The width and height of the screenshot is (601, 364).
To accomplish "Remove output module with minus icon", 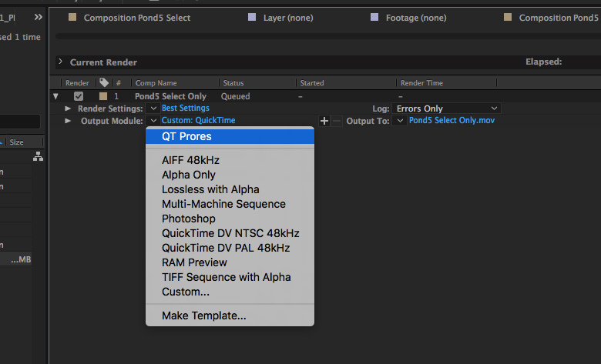I will [x=337, y=121].
